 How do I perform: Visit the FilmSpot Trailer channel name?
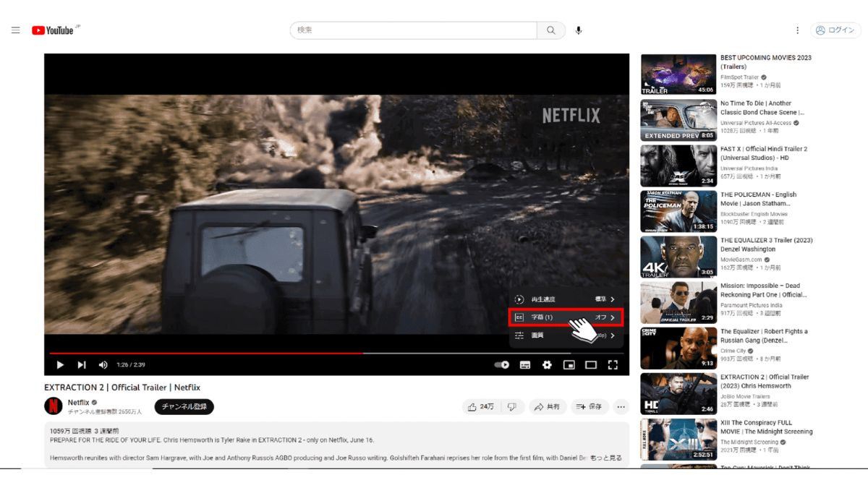pos(740,77)
